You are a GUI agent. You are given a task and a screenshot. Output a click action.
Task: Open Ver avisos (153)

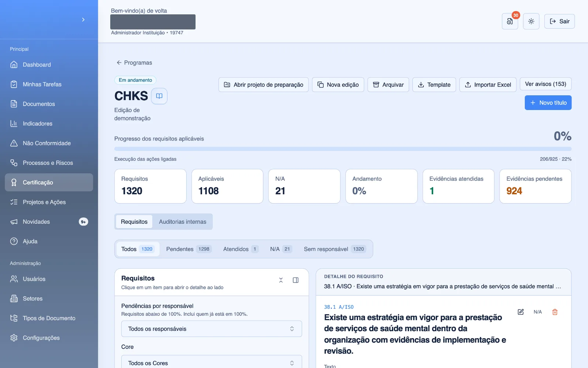[x=545, y=84]
